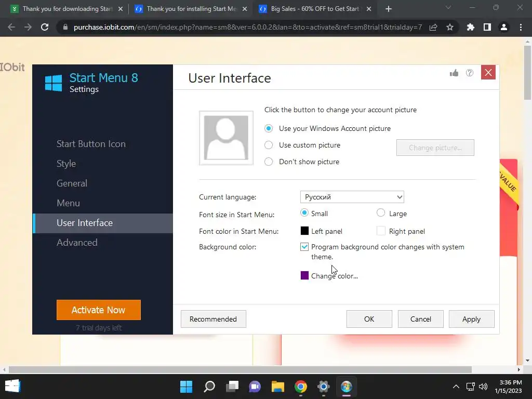The image size is (532, 399).
Task: Click the site lock icon
Action: (65, 27)
